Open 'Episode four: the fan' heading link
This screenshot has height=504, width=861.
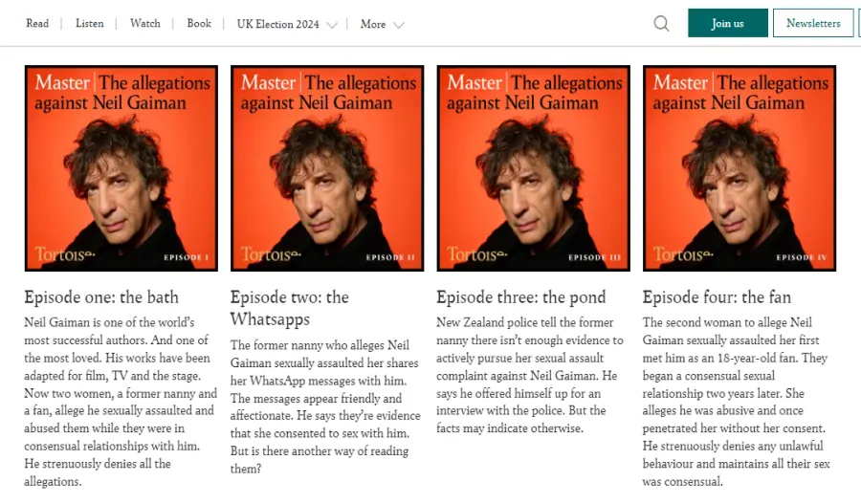click(717, 297)
